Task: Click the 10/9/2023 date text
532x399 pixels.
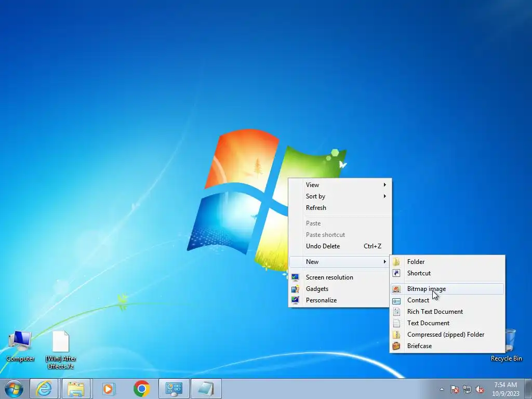Action: [506, 394]
